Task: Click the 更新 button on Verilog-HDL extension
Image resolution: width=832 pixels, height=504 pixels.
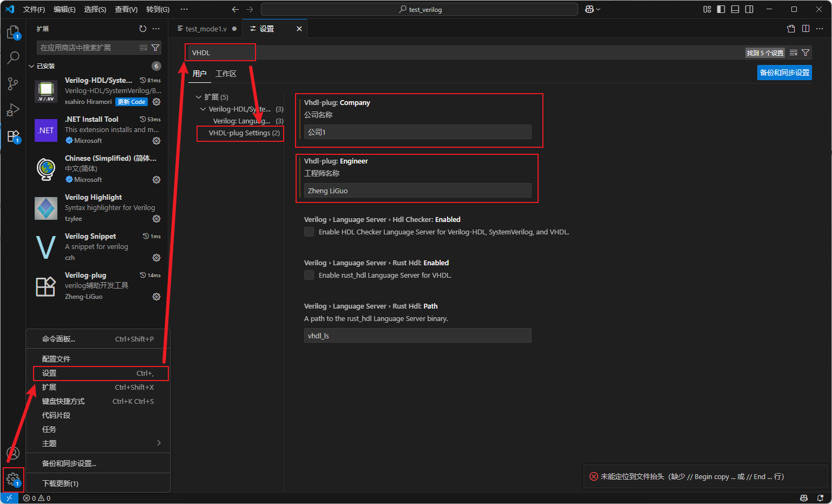Action: (x=132, y=102)
